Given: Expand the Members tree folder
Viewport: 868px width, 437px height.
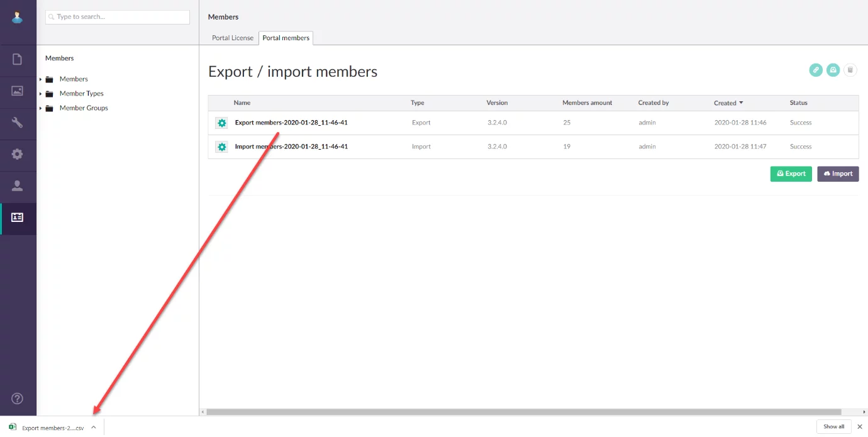Looking at the screenshot, I should [41, 79].
